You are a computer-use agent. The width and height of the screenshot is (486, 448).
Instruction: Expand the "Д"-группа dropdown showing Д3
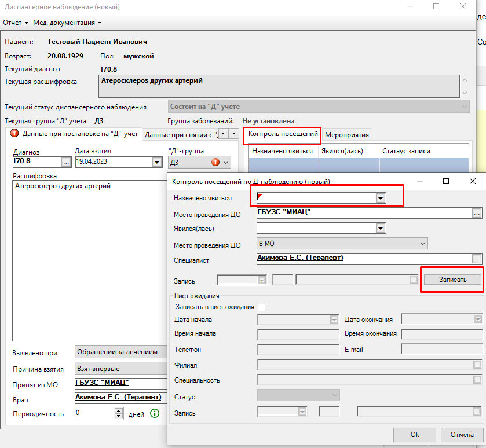(x=226, y=162)
